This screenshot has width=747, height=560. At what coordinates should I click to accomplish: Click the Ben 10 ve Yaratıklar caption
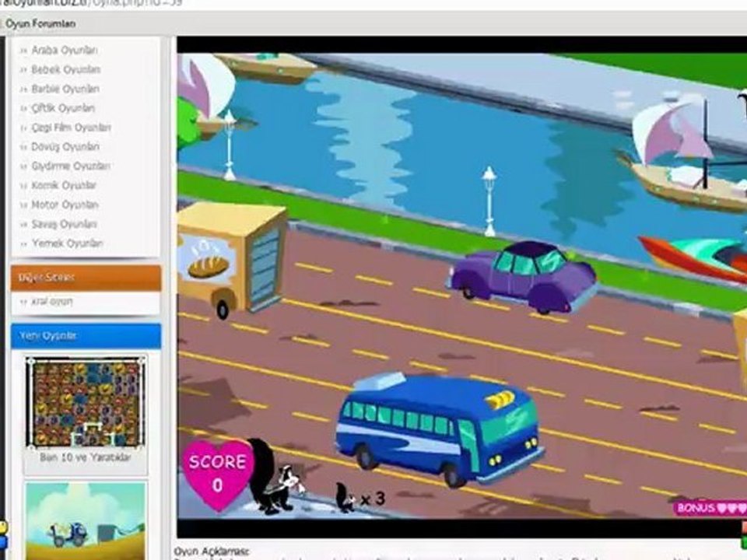coord(86,457)
